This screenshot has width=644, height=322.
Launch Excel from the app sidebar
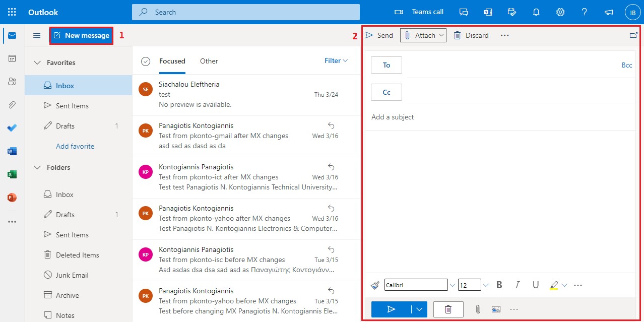click(12, 174)
